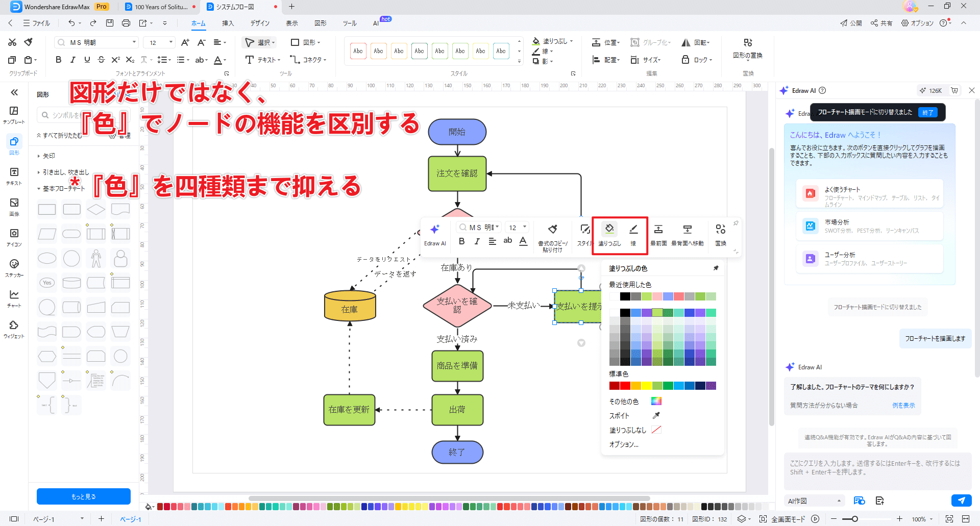Switch to the ツール ribbon tab
Image resolution: width=980 pixels, height=526 pixels.
tap(350, 23)
